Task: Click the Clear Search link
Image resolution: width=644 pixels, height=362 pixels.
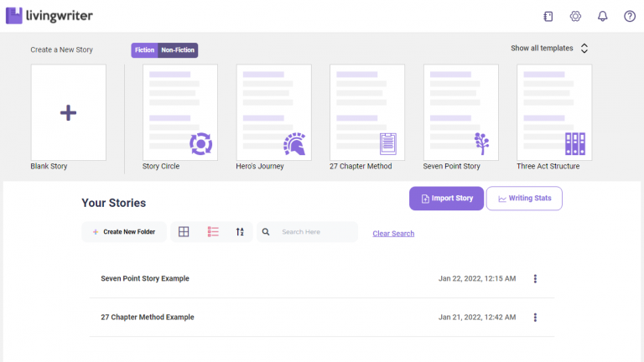Action: tap(393, 234)
